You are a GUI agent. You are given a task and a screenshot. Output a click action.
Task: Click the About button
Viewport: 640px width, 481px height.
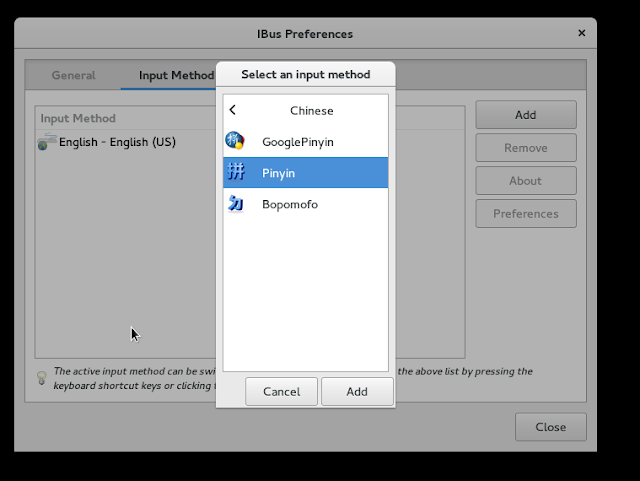[x=526, y=180]
